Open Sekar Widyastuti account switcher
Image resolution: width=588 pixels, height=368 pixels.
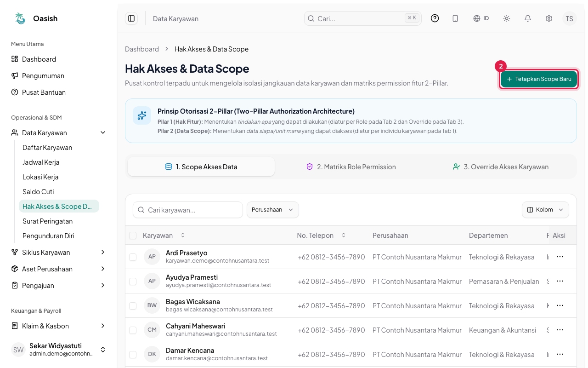59,350
